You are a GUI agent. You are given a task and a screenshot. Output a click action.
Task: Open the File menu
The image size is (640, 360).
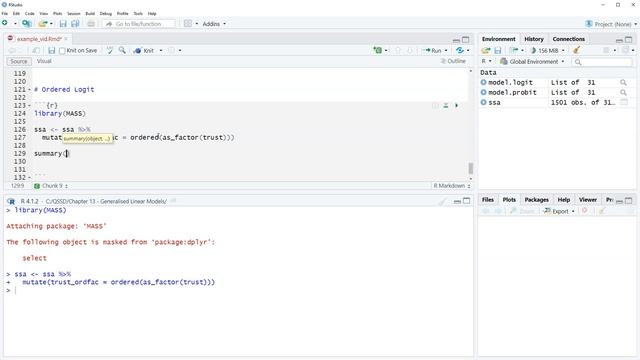[4, 13]
